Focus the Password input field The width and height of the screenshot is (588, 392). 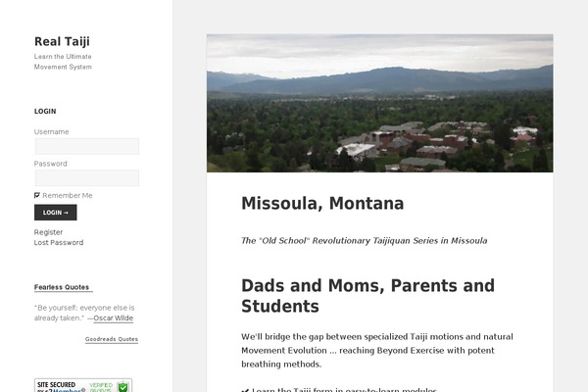(87, 177)
